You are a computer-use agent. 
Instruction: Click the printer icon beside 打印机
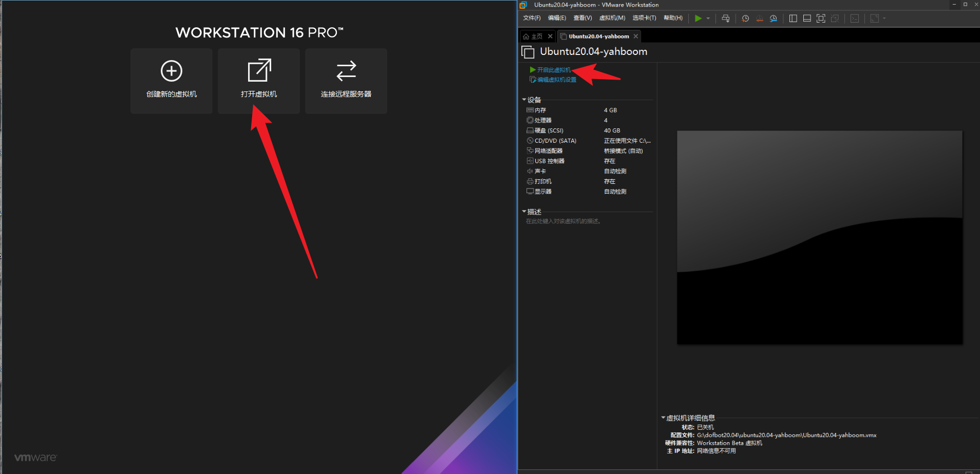click(530, 181)
